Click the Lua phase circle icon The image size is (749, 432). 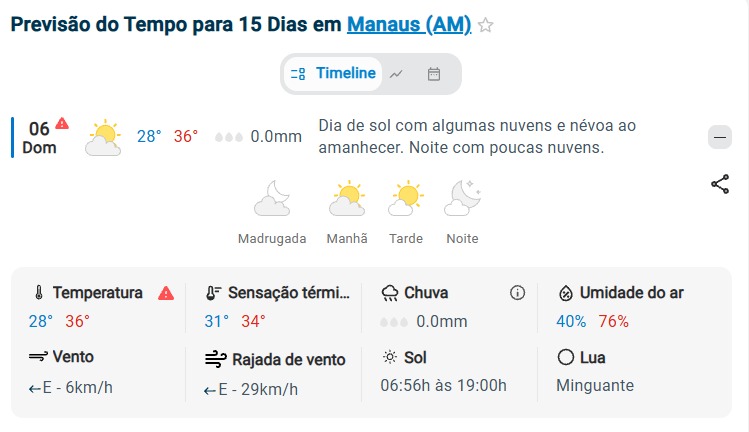566,357
